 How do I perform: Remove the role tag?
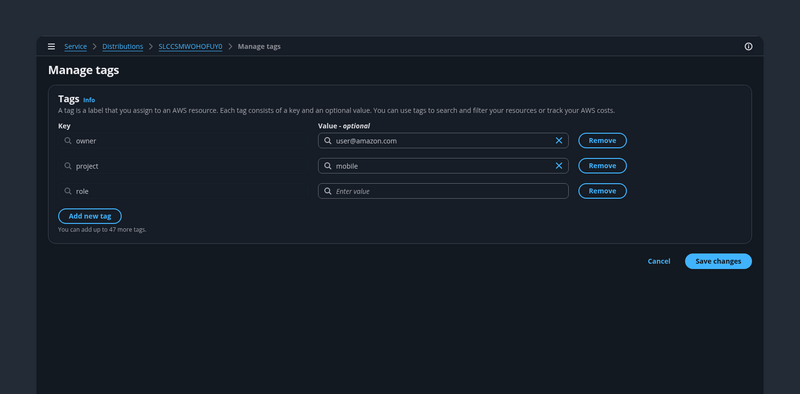pyautogui.click(x=602, y=191)
